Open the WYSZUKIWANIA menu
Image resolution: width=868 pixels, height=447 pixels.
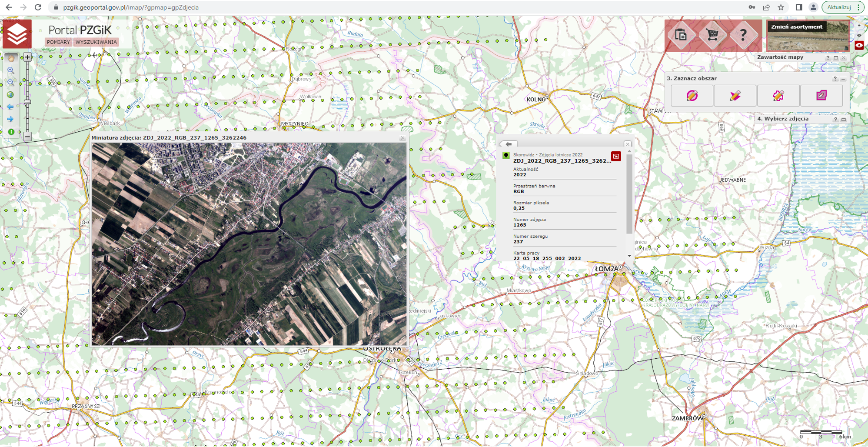tap(96, 42)
